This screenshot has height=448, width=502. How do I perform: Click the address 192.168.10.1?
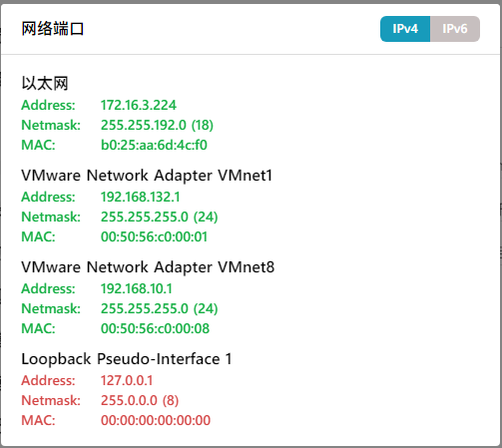(137, 288)
